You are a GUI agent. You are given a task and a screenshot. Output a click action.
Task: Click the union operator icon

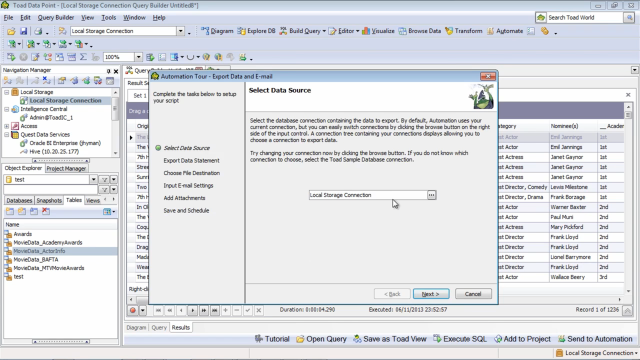[190, 57]
